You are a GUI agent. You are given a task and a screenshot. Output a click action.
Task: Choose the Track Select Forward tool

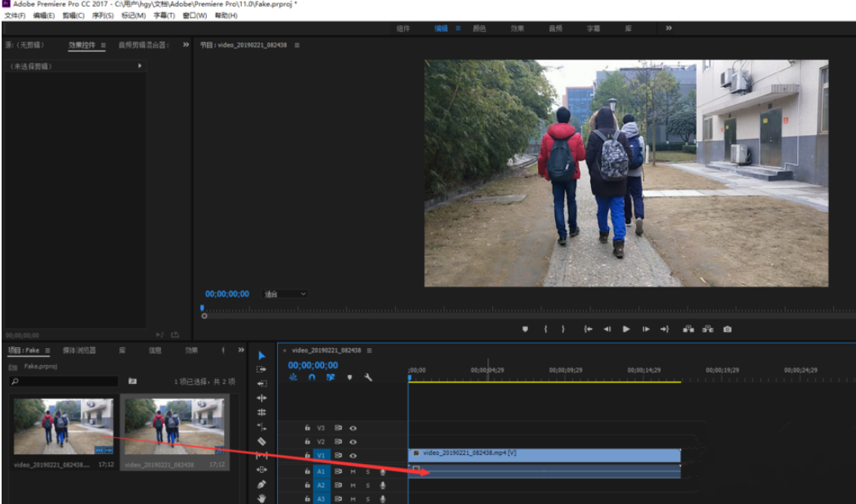pos(262,369)
